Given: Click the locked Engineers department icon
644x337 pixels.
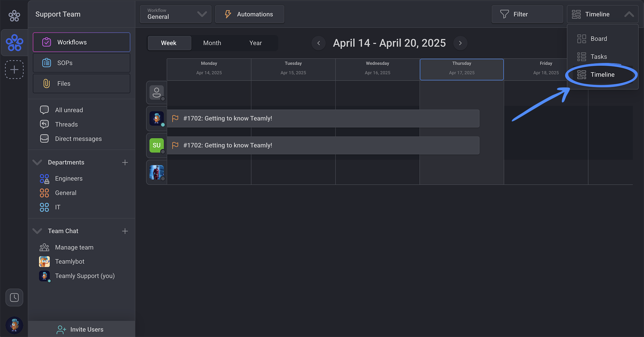Looking at the screenshot, I should [44, 178].
